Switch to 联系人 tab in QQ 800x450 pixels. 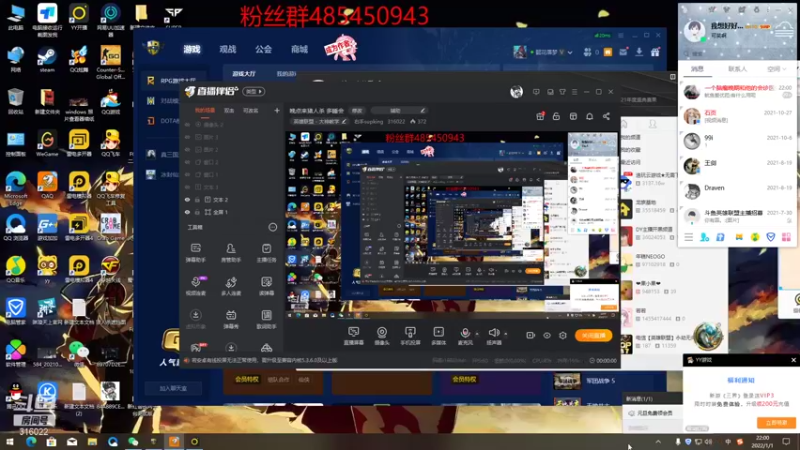pos(737,69)
